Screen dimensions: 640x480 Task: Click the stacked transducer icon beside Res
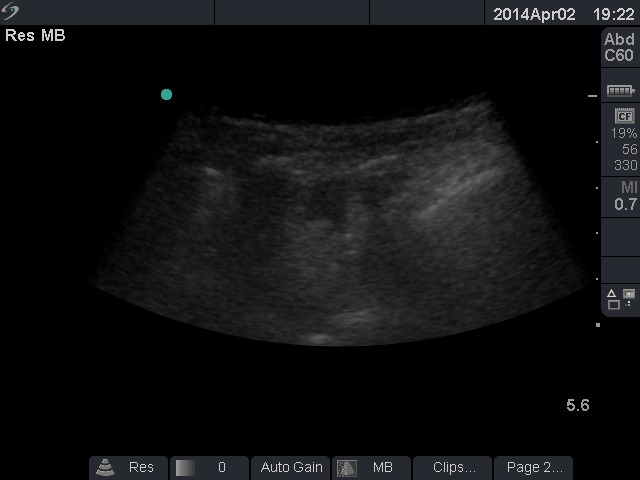tap(105, 468)
